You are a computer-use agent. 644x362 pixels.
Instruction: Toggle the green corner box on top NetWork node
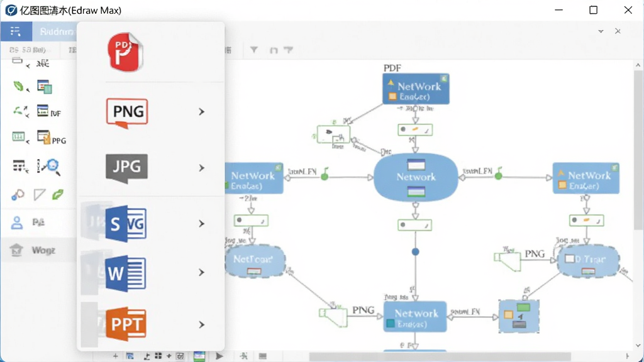click(444, 78)
